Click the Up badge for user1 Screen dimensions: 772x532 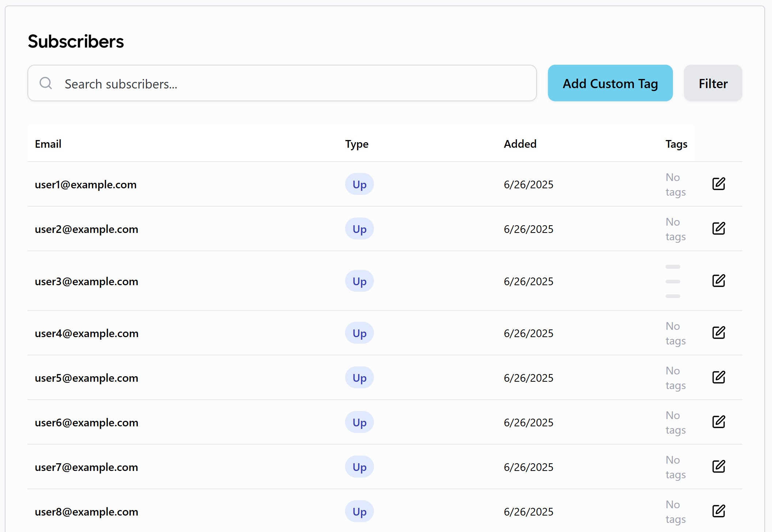[359, 184]
